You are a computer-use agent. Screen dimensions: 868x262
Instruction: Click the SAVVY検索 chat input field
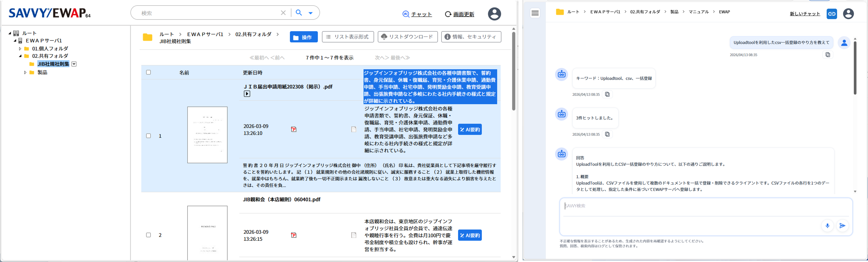[706, 206]
